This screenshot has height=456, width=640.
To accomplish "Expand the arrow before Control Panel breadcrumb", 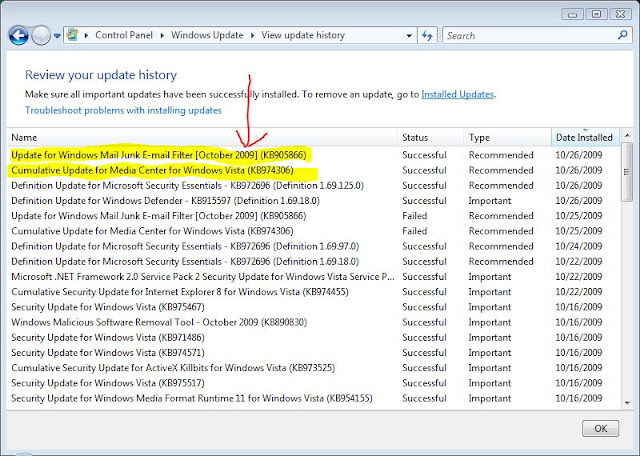I will 86,36.
